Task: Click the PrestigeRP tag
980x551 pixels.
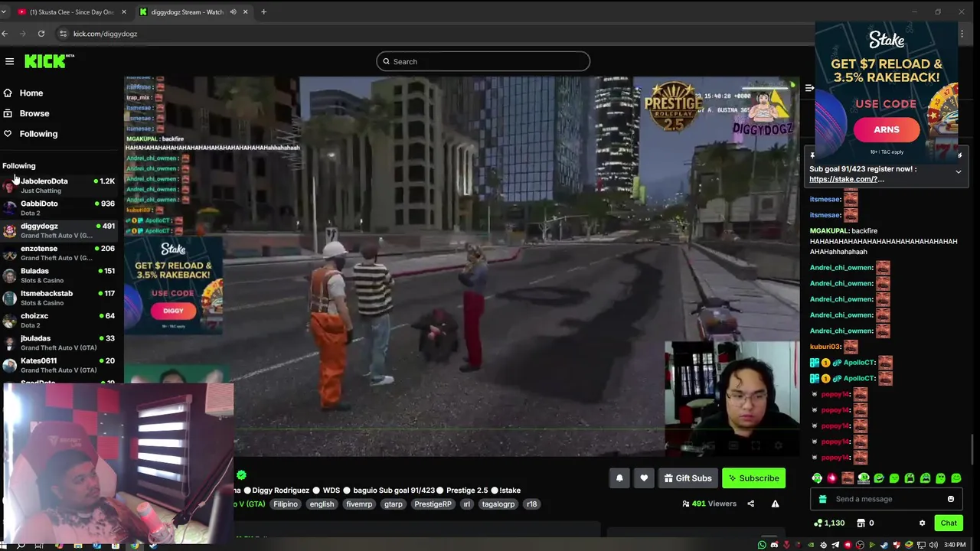Action: pyautogui.click(x=433, y=504)
